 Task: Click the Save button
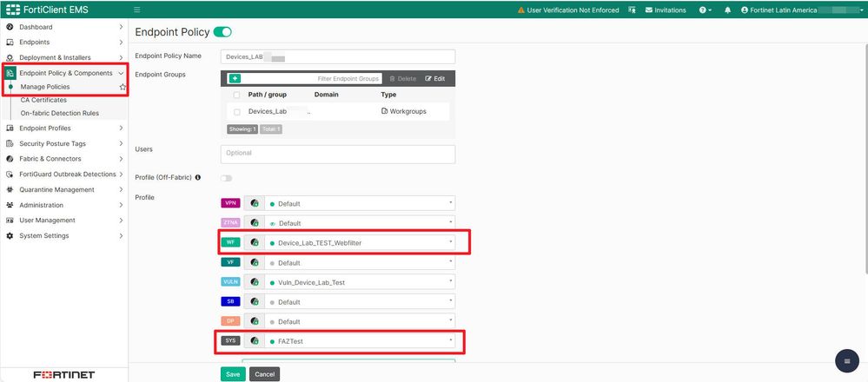(233, 374)
